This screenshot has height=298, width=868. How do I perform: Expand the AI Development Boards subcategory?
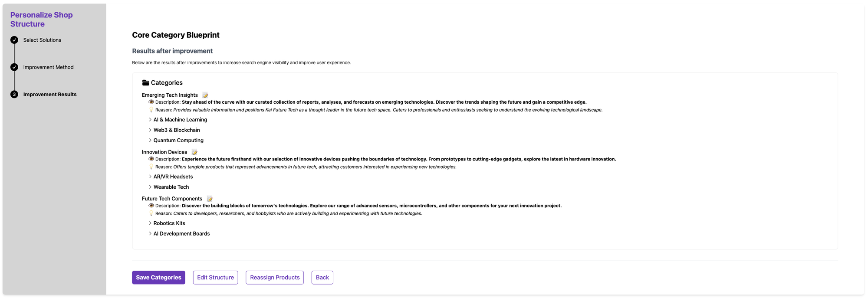click(150, 234)
